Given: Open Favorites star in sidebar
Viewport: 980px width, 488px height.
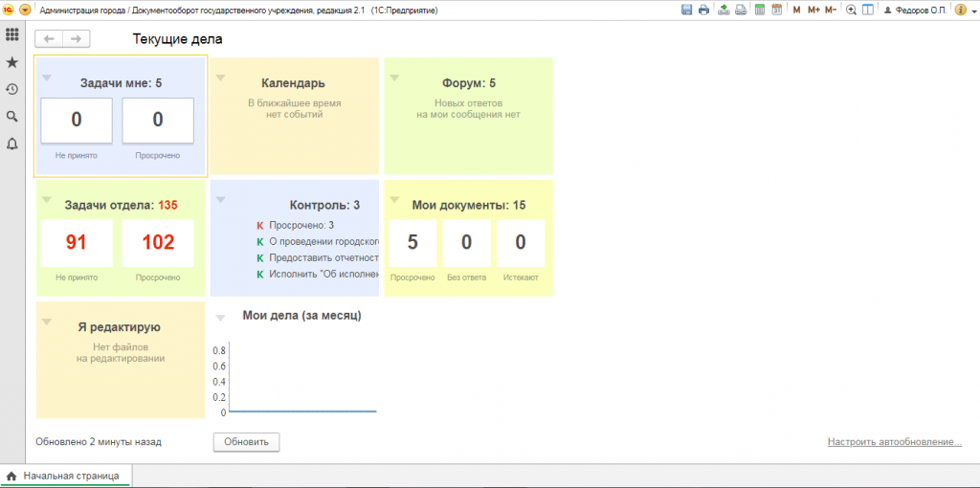Looking at the screenshot, I should click(12, 62).
